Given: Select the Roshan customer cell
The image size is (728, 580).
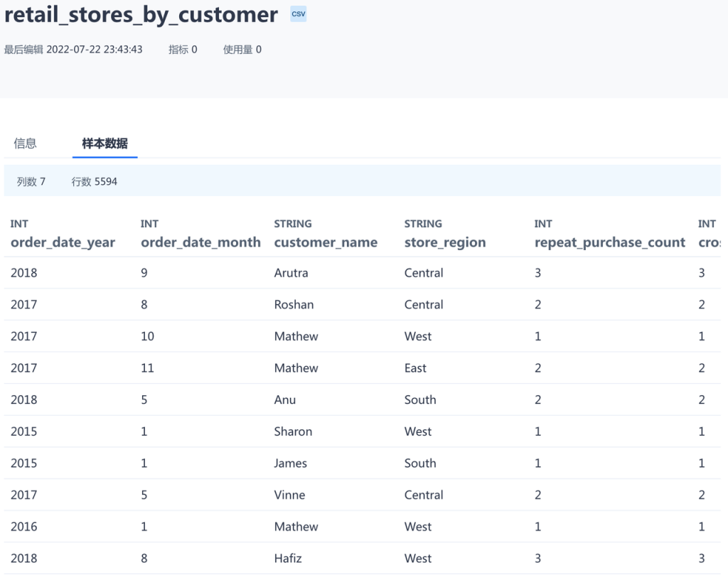Looking at the screenshot, I should point(294,305).
